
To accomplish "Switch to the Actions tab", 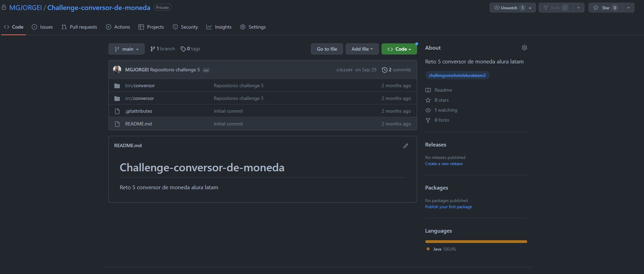I will (118, 27).
